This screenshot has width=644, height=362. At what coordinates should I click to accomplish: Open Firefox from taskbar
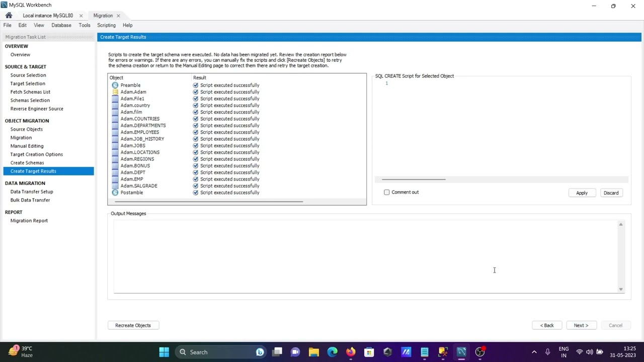click(351, 352)
